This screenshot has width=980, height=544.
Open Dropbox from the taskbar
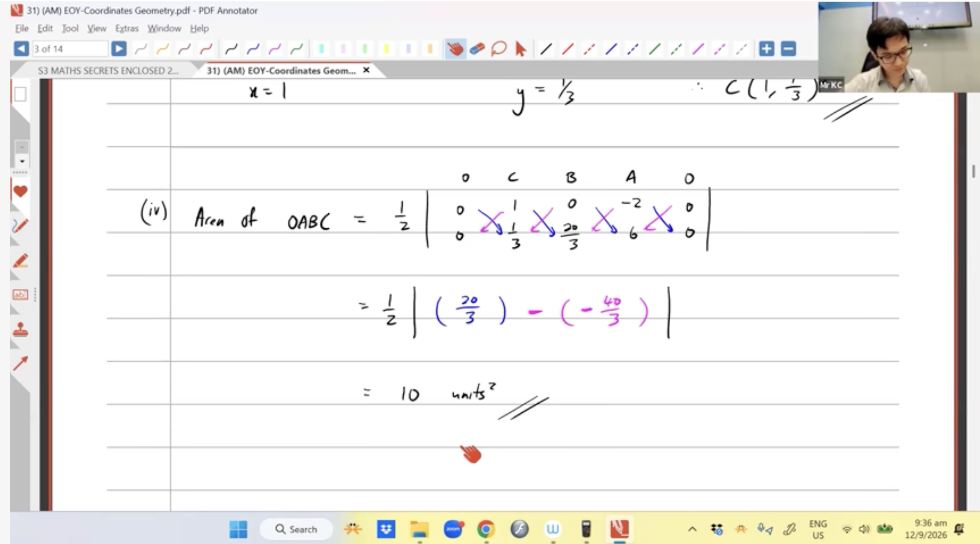[386, 529]
